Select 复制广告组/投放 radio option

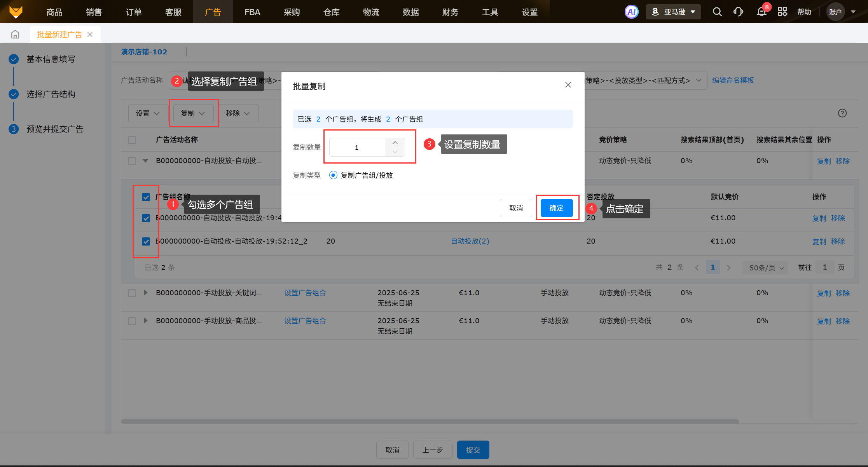pos(333,175)
